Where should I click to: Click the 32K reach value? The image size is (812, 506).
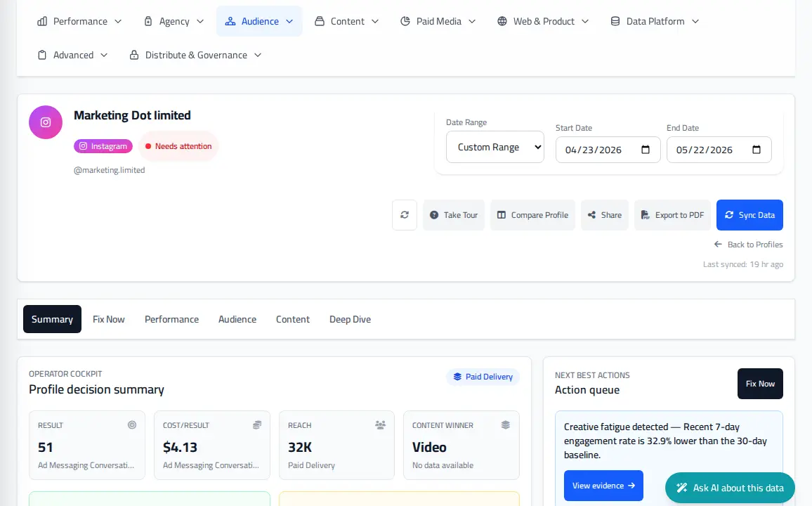coord(300,447)
